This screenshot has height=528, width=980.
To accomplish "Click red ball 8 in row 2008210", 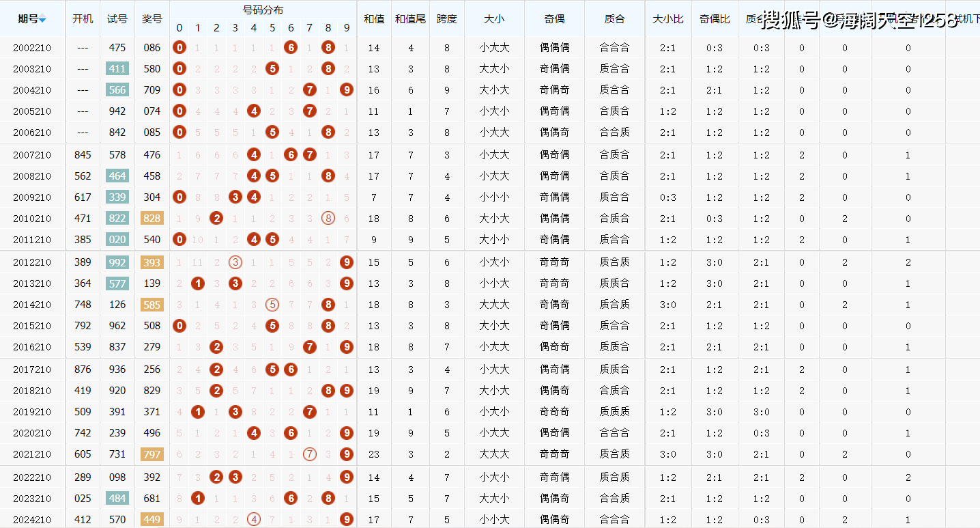I will [x=328, y=176].
